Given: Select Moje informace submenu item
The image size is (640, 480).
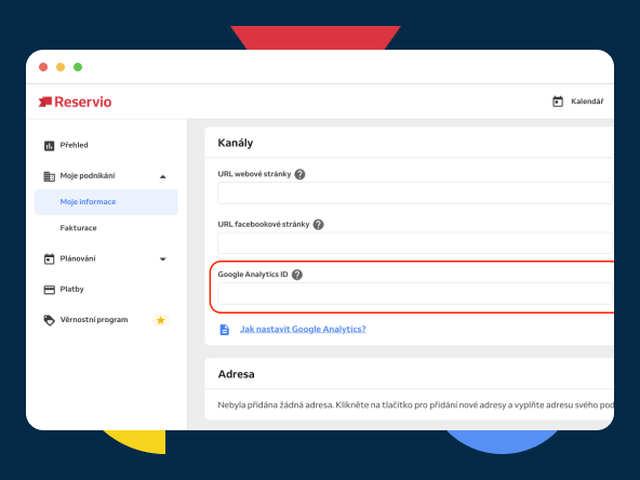Looking at the screenshot, I should tap(106, 202).
